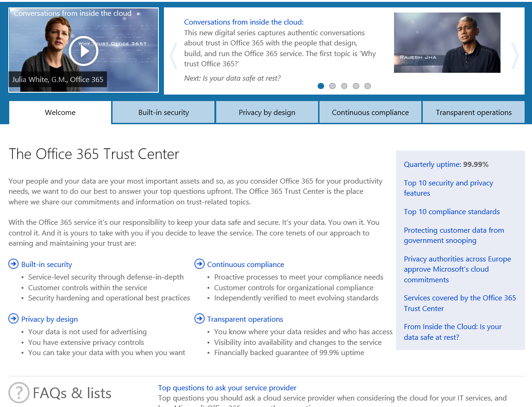Open Protecting customer data from government snooping
Image resolution: width=532 pixels, height=407 pixels.
(x=454, y=235)
